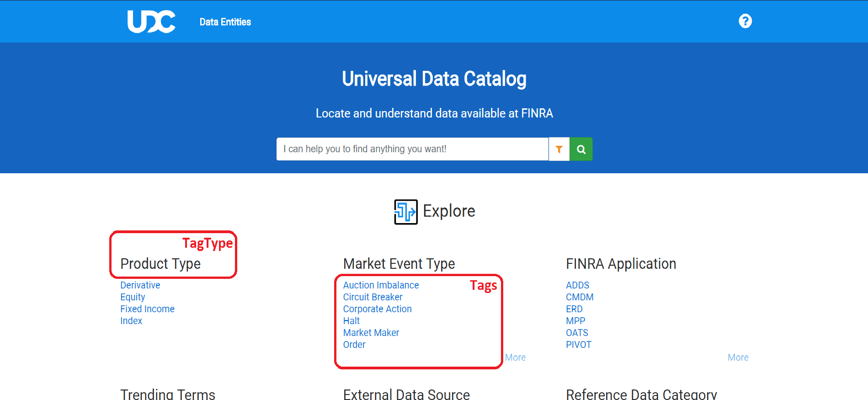
Task: Select the MPP application link
Action: [x=575, y=321]
